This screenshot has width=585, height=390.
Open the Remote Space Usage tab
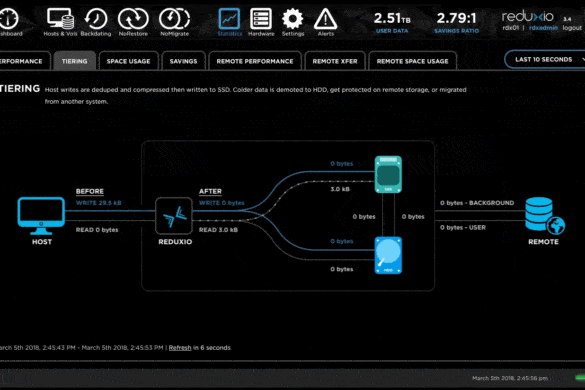click(x=413, y=61)
